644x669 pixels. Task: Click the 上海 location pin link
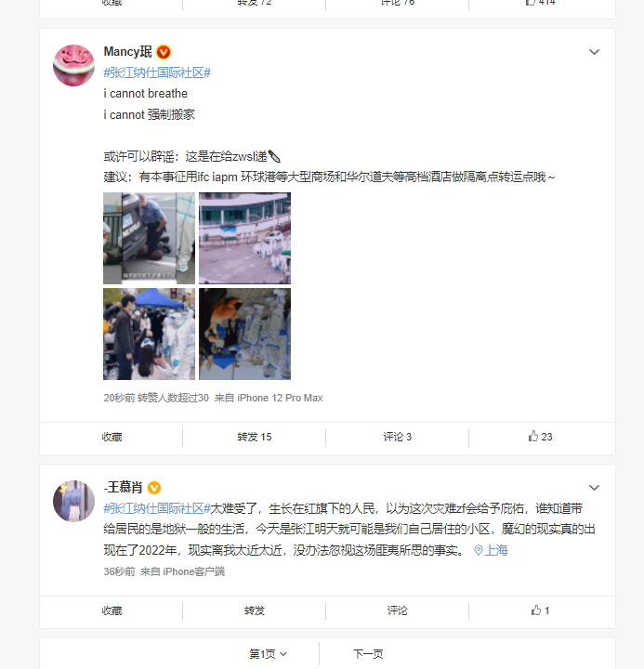[491, 550]
